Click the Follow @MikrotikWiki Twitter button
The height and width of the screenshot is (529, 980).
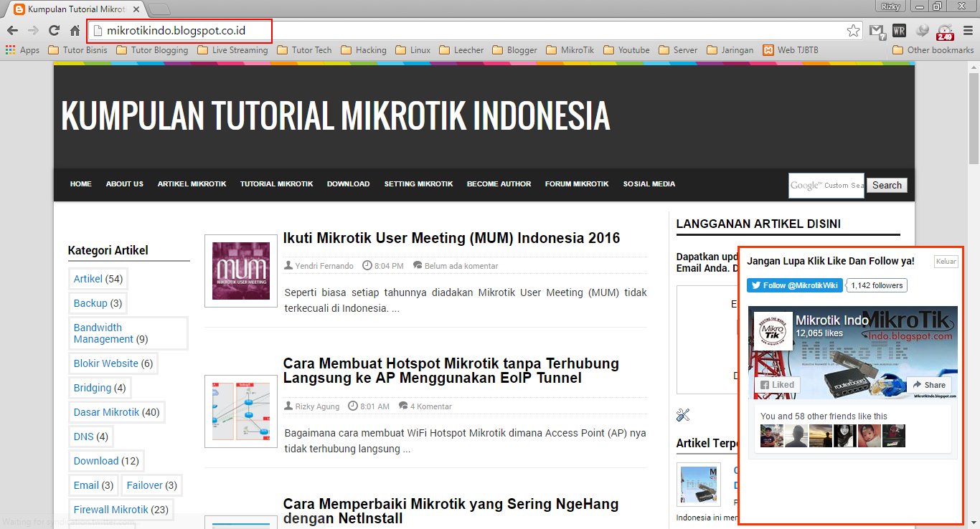795,285
